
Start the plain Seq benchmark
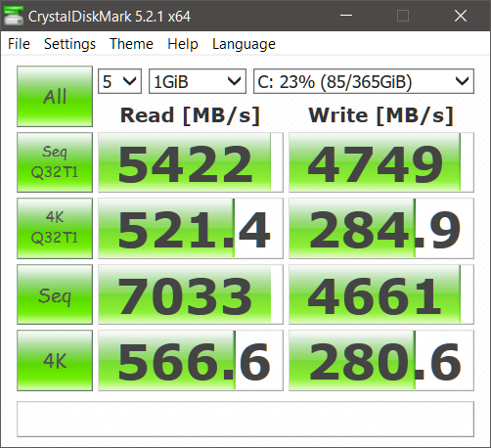point(55,294)
